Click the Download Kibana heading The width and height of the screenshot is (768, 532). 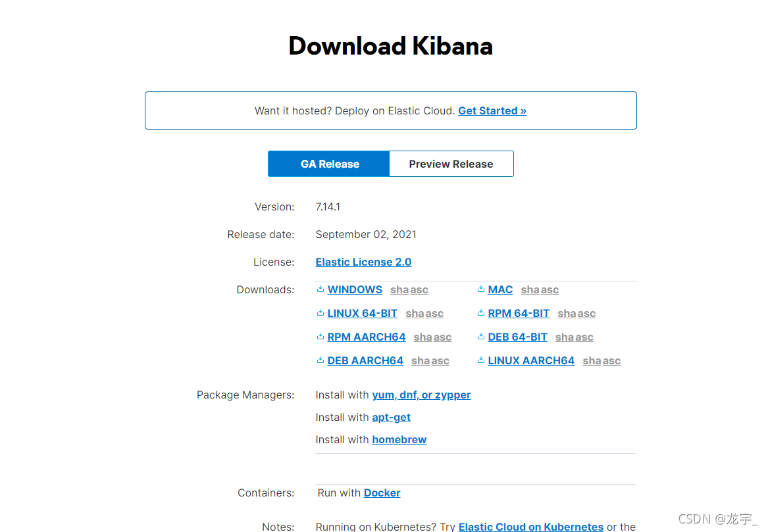pos(390,46)
